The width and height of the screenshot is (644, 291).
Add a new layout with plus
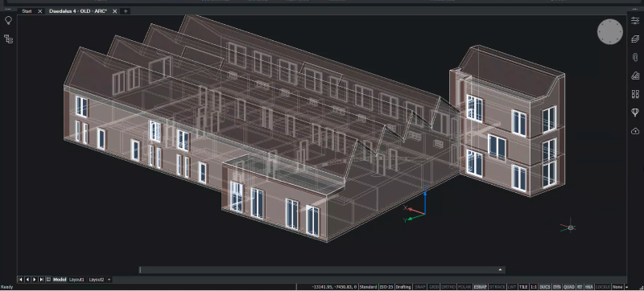pyautogui.click(x=109, y=280)
